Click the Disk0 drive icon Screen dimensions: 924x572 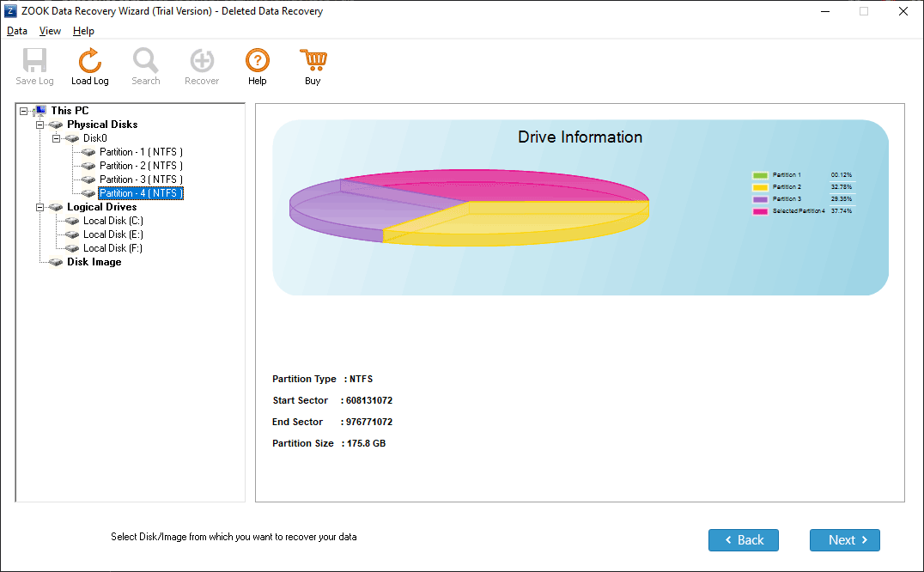point(72,138)
